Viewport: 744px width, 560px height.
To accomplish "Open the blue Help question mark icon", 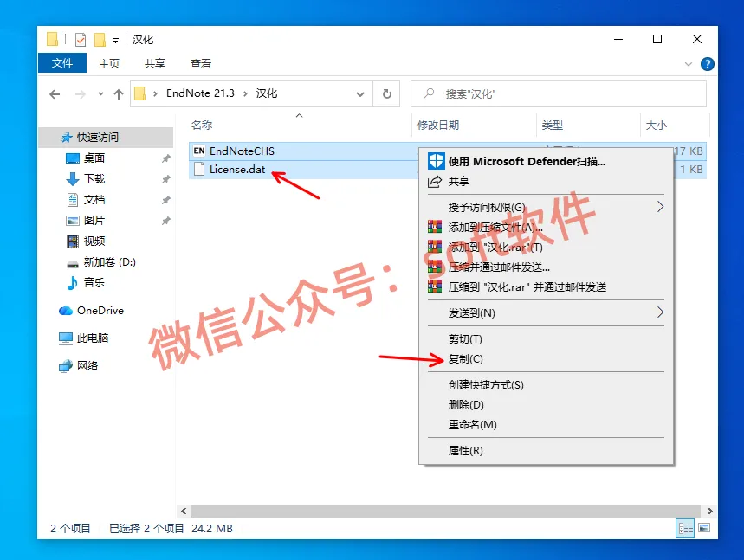I will coord(707,64).
